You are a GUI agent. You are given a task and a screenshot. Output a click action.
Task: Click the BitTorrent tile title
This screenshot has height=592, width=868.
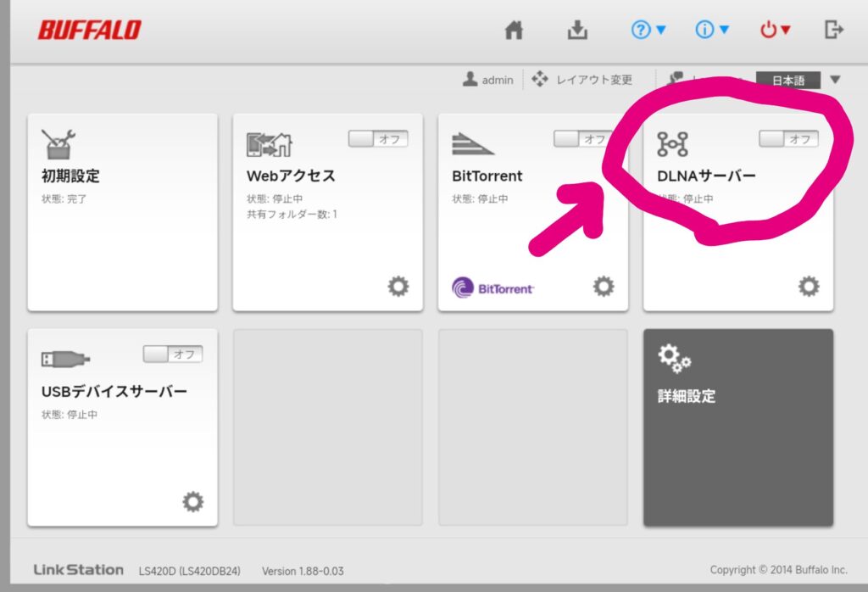(x=487, y=176)
